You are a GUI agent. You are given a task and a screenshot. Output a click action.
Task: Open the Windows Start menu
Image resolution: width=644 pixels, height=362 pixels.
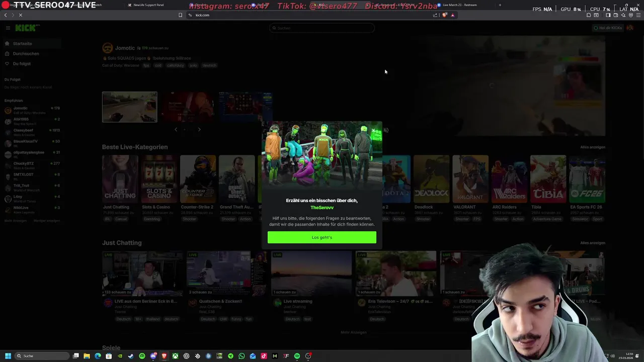pos(8,356)
